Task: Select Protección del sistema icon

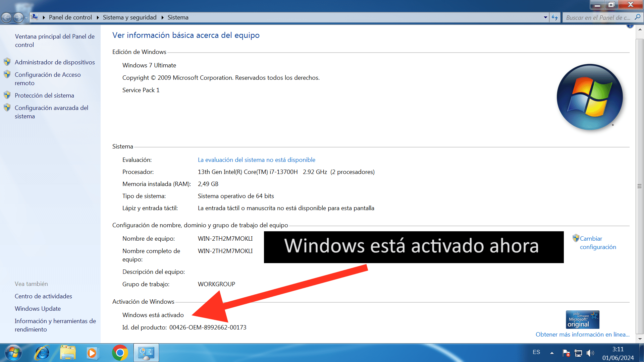Action: click(x=6, y=95)
